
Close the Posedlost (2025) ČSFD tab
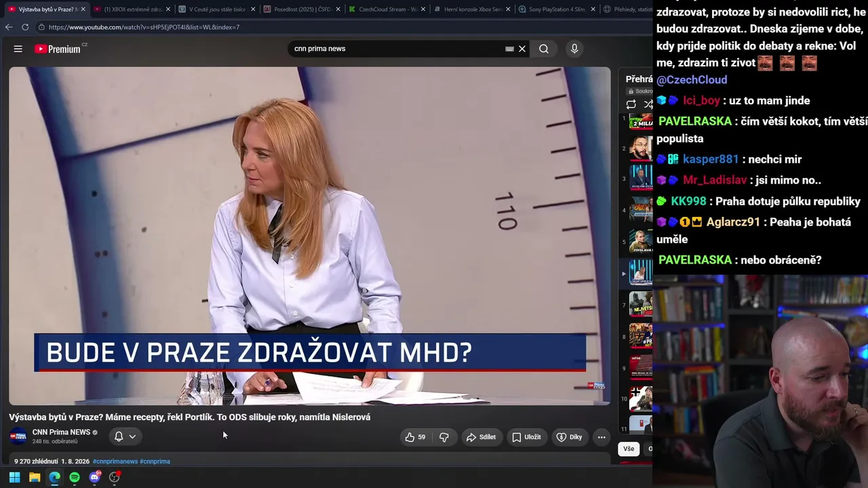[x=338, y=9]
